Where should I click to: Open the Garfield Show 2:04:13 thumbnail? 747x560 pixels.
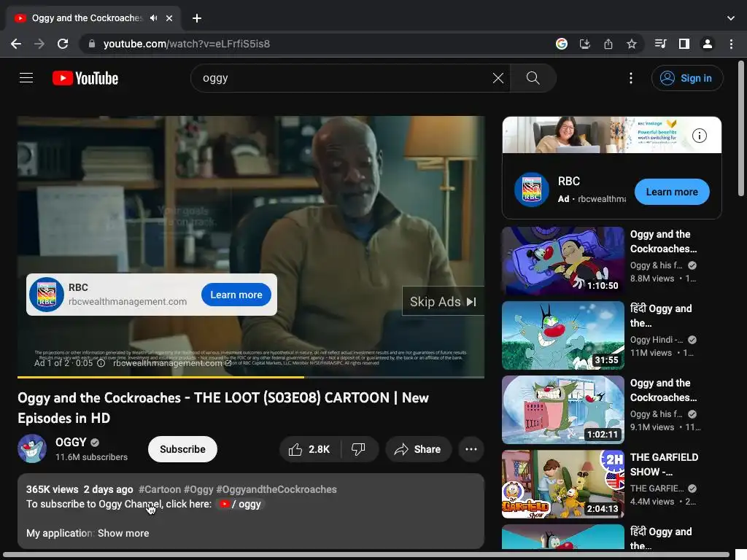click(562, 484)
